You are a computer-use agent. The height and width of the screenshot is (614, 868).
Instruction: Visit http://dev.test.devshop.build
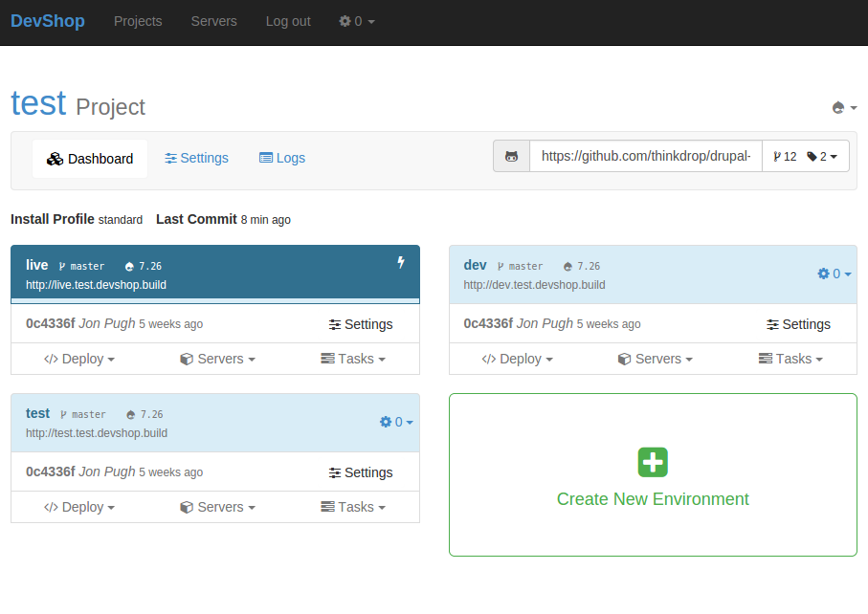[534, 285]
